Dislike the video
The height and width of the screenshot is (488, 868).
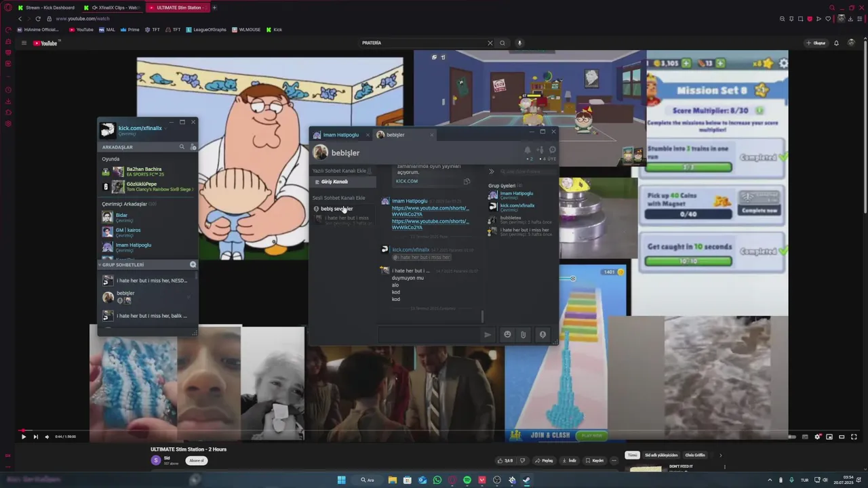[x=522, y=460]
